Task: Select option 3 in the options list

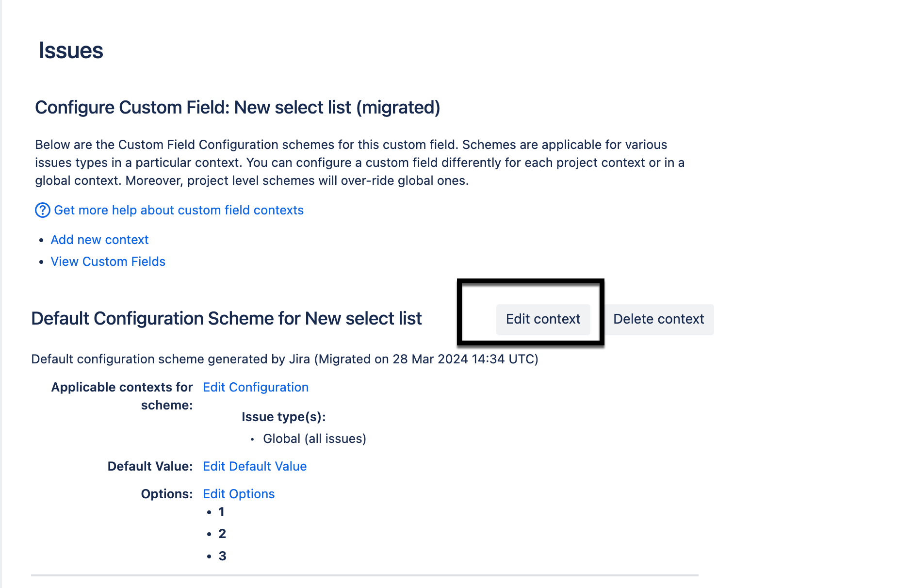Action: [222, 556]
